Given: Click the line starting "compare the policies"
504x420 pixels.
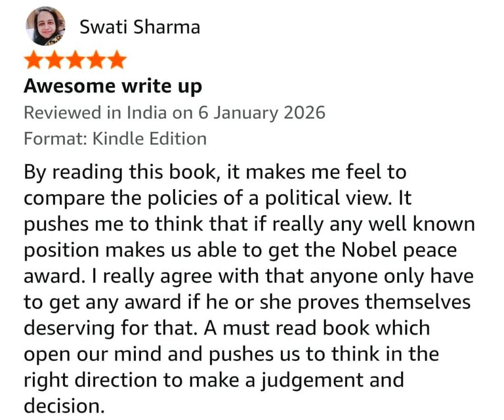Looking at the screenshot, I should 218,198.
